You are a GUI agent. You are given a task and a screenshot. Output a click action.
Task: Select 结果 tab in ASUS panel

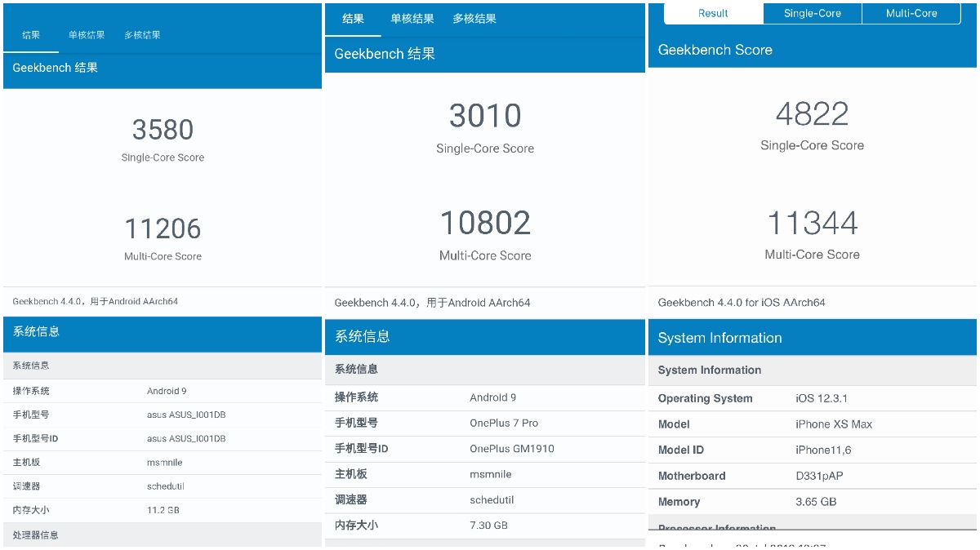[x=31, y=35]
